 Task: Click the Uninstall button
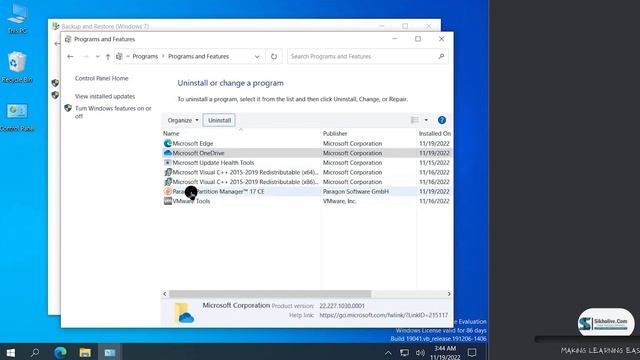(x=219, y=120)
